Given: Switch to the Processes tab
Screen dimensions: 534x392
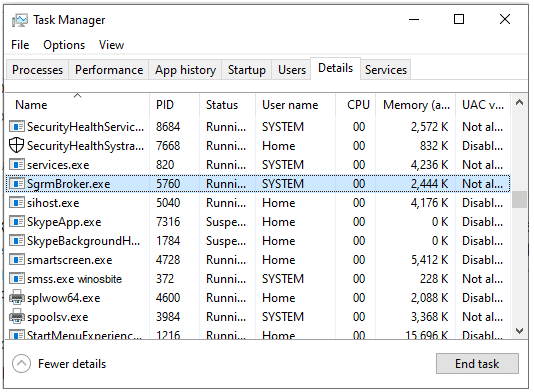Looking at the screenshot, I should coord(37,70).
